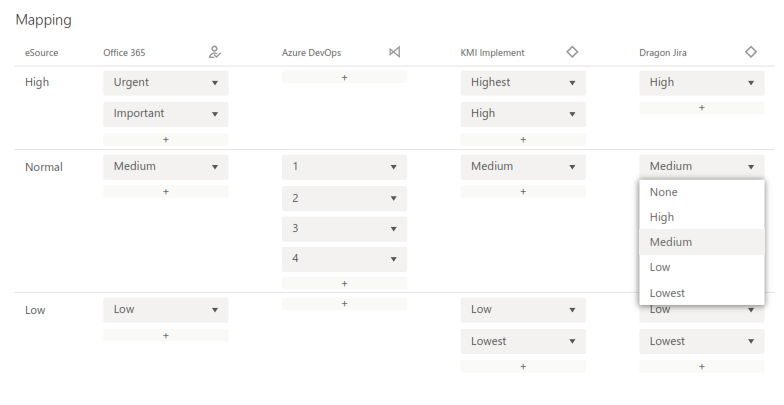
Task: Open the Important dropdown under Office 365
Action: pyautogui.click(x=166, y=114)
